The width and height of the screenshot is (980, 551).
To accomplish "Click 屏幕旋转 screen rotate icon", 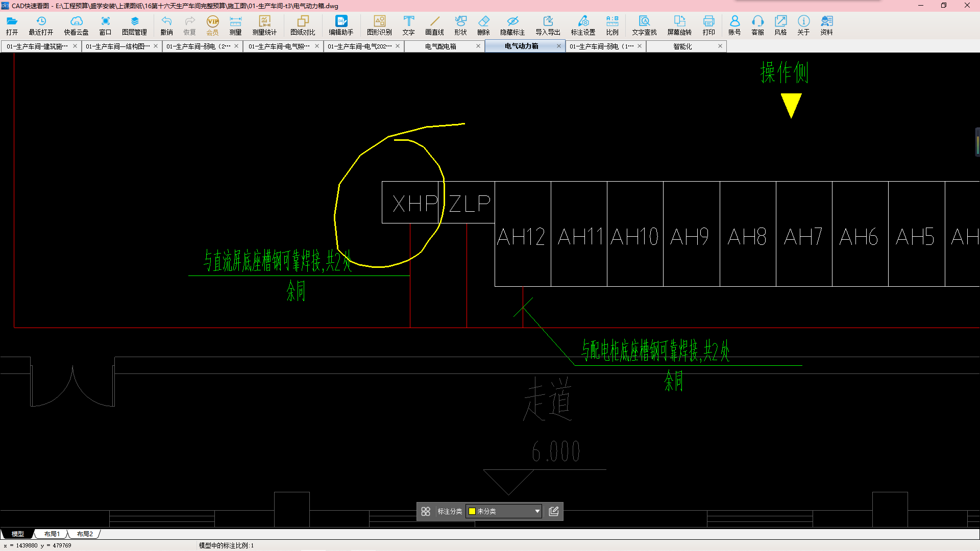I will 679,25.
